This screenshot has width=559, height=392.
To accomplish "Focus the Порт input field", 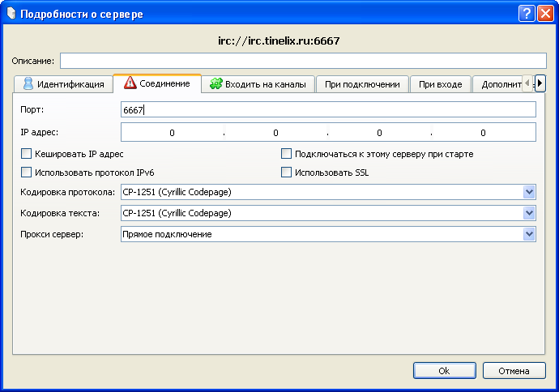I will pos(327,109).
